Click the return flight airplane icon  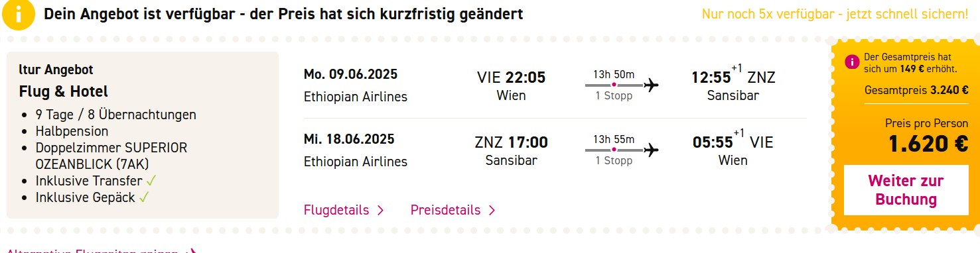[652, 150]
